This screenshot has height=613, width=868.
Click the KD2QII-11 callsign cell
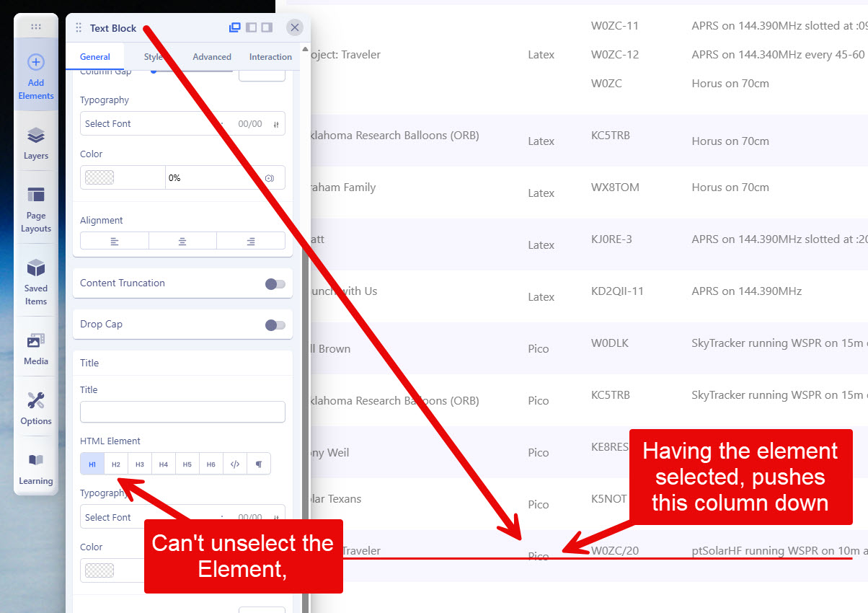point(617,291)
